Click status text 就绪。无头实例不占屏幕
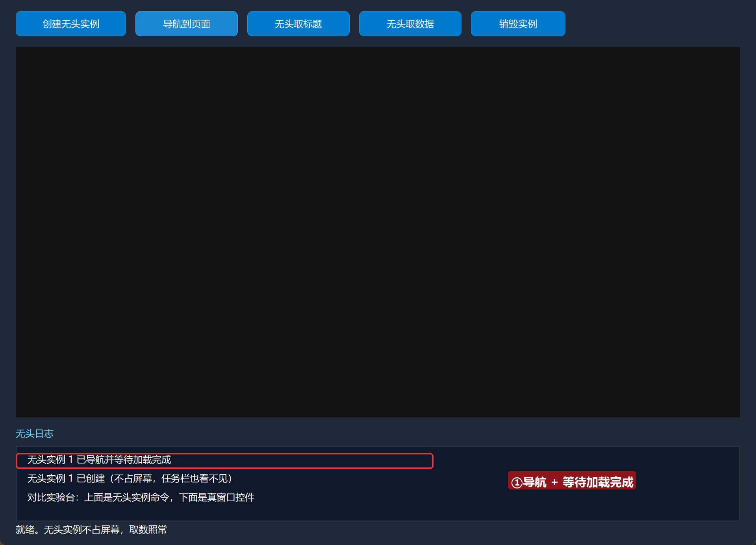The height and width of the screenshot is (545, 756). click(91, 530)
